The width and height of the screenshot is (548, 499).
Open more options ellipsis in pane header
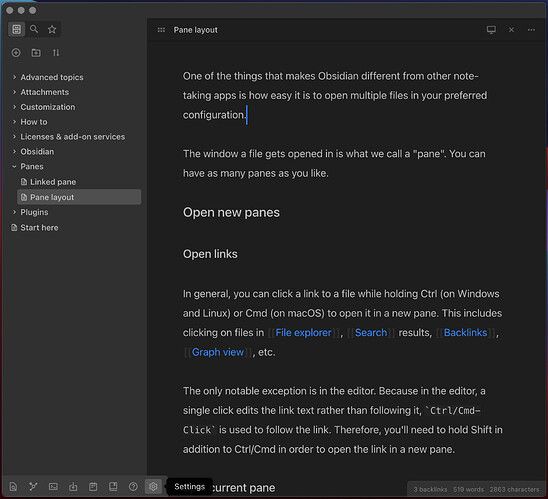pos(531,30)
